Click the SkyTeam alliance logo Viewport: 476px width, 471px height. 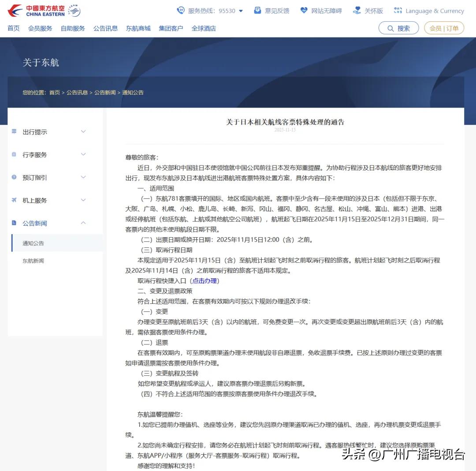[x=74, y=11]
